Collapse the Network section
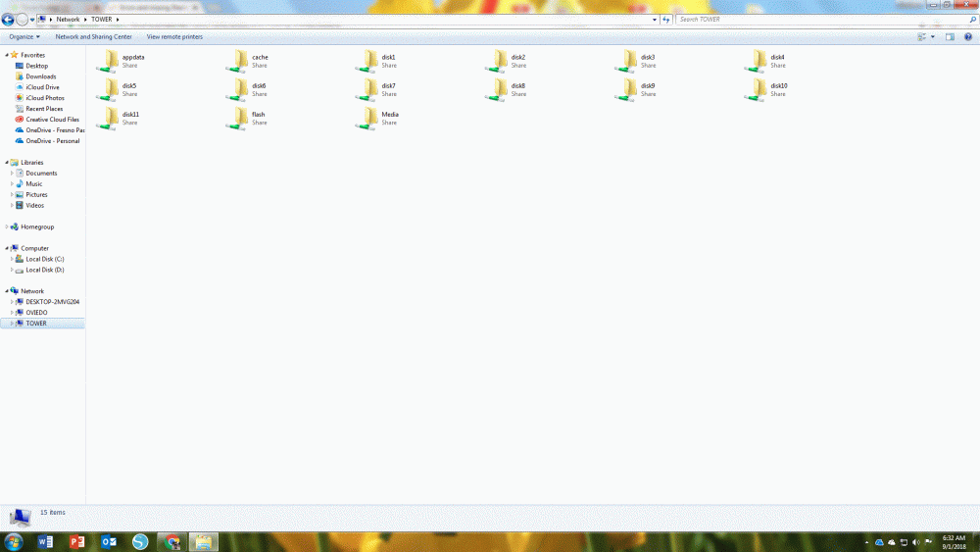This screenshot has height=552, width=980. [7, 291]
